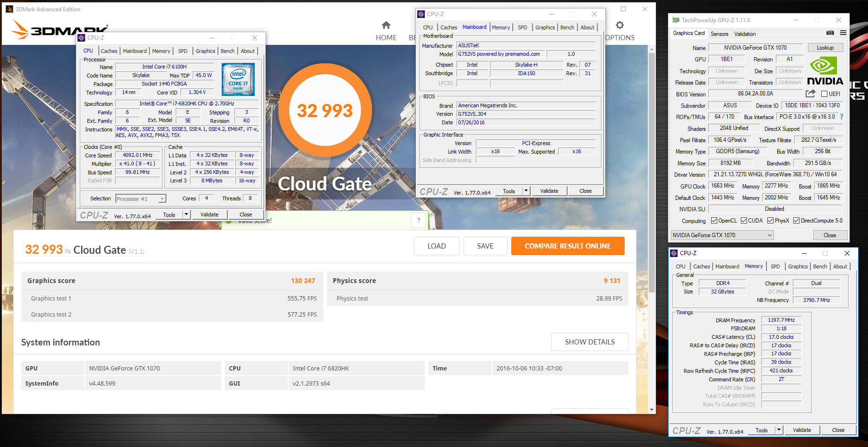Click GPU-Z title bar app icon
This screenshot has height=447, width=868.
tap(676, 20)
